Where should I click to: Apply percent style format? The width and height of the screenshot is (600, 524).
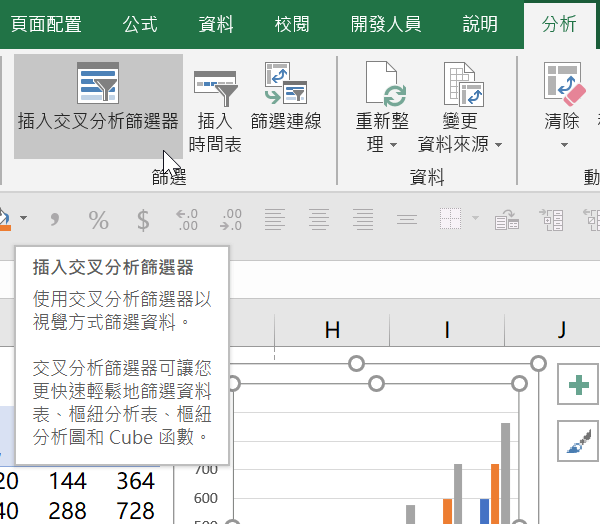[x=99, y=220]
